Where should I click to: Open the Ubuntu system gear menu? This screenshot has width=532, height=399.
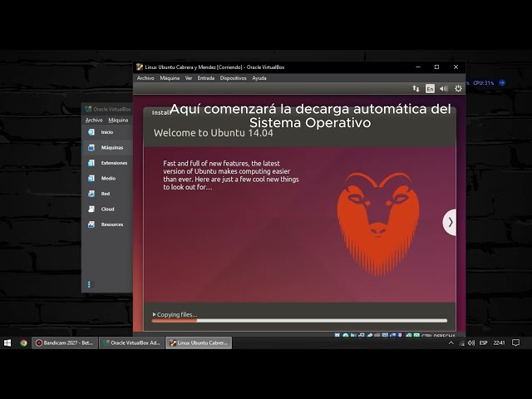point(458,89)
